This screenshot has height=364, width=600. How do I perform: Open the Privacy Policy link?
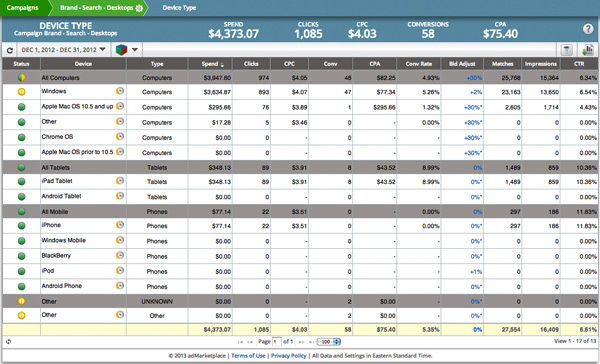pos(289,356)
